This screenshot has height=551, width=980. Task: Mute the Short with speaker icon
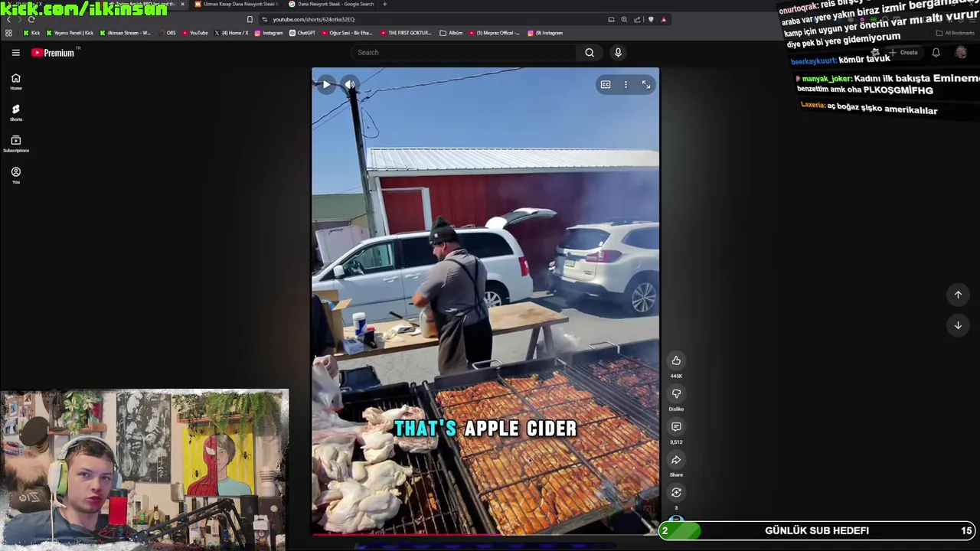(350, 85)
